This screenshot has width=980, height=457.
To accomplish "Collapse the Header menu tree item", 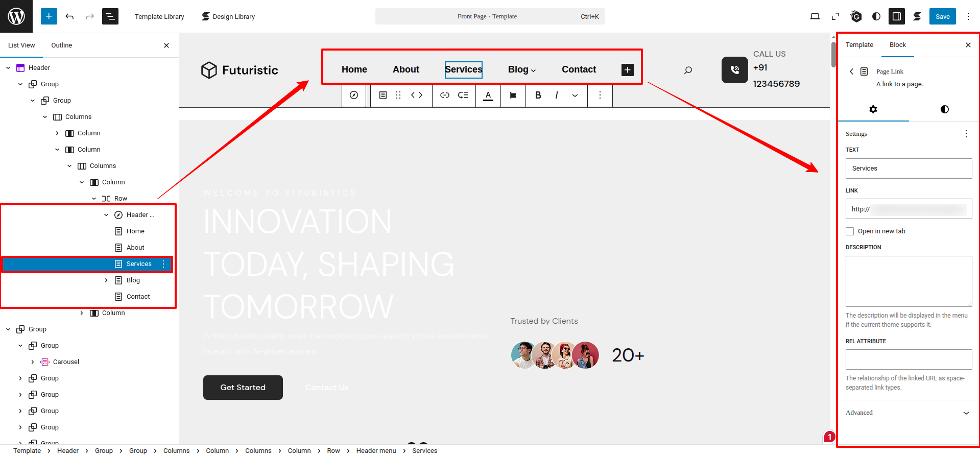I will coord(106,215).
